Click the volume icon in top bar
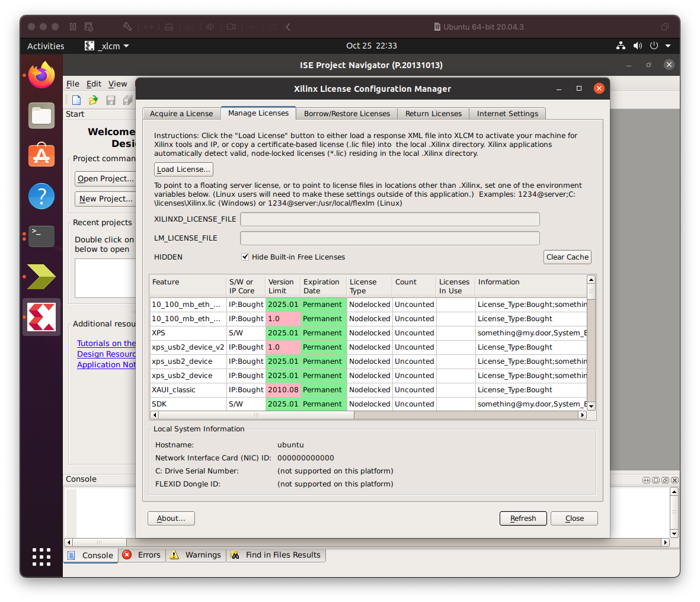This screenshot has width=700, height=602. [x=638, y=46]
